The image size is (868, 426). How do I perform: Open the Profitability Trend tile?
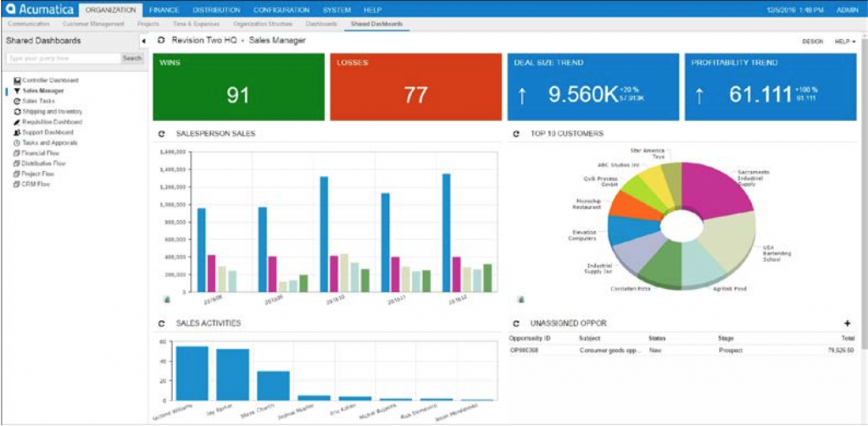coord(771,87)
